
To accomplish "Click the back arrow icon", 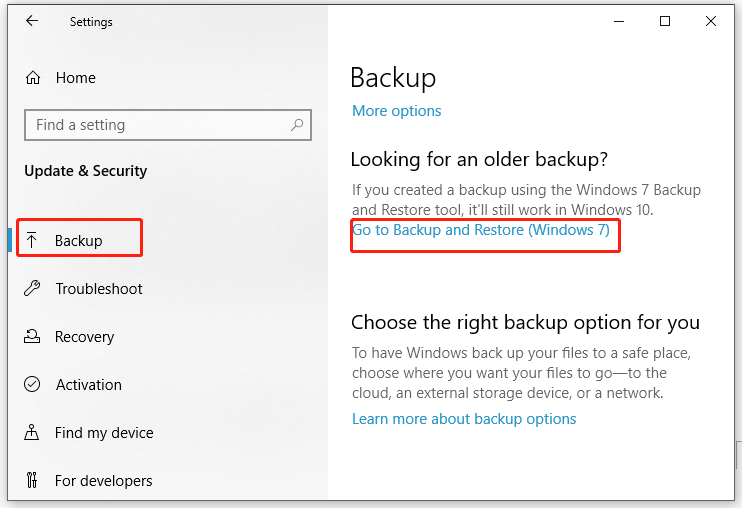I will pos(31,21).
